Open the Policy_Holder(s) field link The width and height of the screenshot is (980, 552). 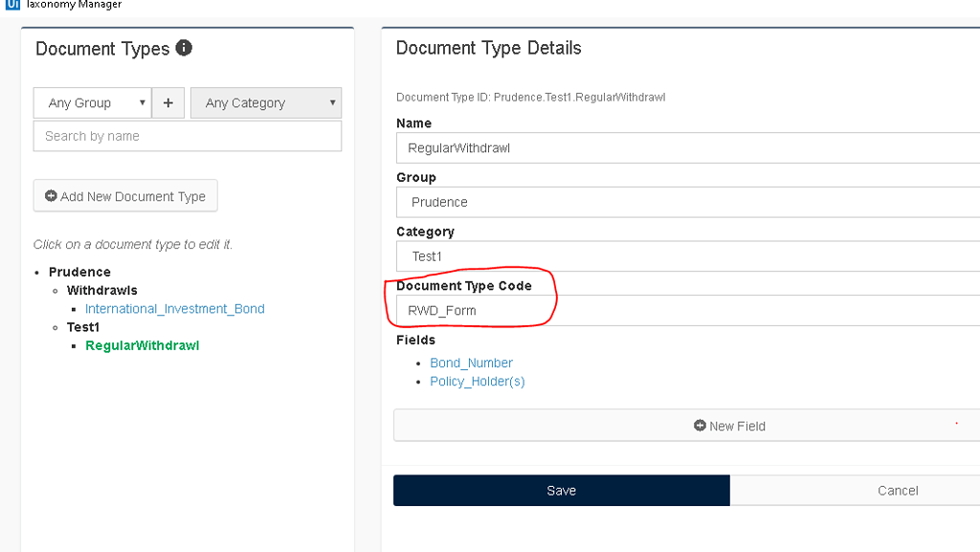tap(477, 381)
